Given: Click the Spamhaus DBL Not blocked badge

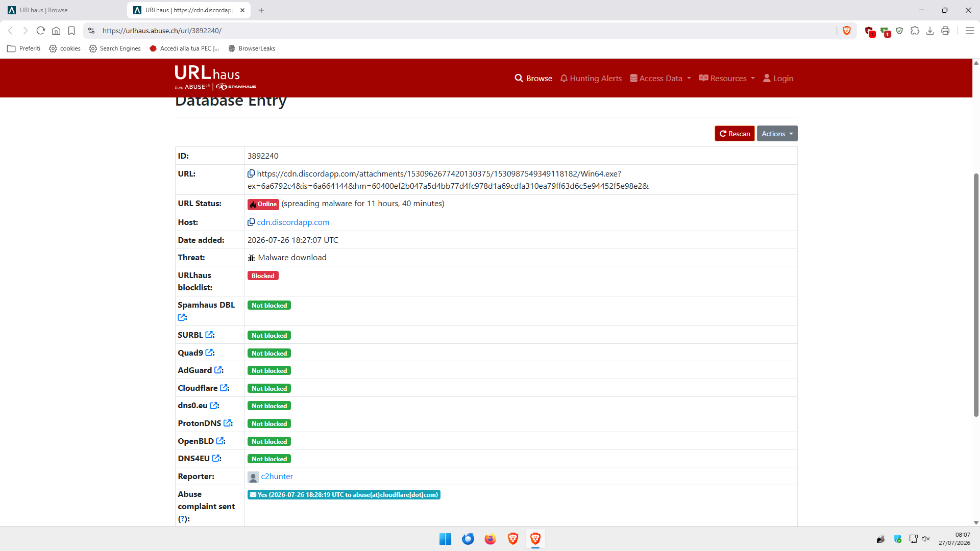Looking at the screenshot, I should [x=269, y=306].
